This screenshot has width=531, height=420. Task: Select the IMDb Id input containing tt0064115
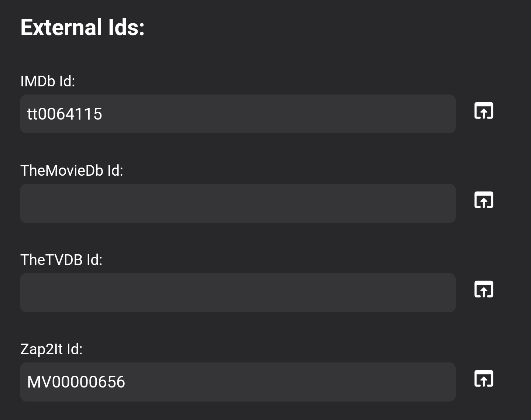[238, 114]
